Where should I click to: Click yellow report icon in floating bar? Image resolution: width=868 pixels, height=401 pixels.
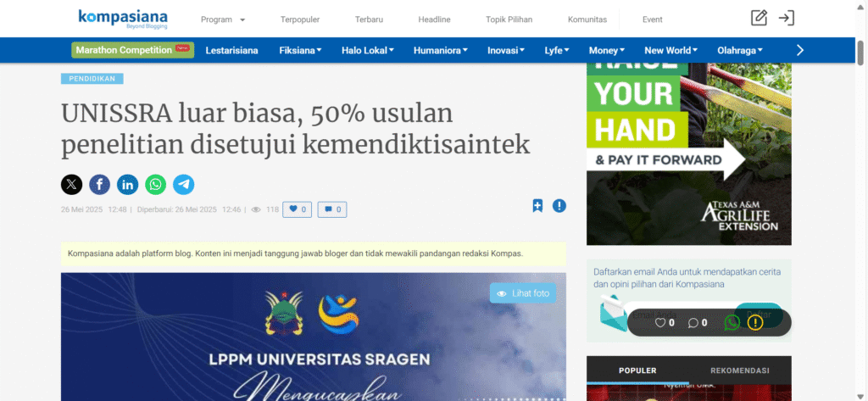coord(755,322)
